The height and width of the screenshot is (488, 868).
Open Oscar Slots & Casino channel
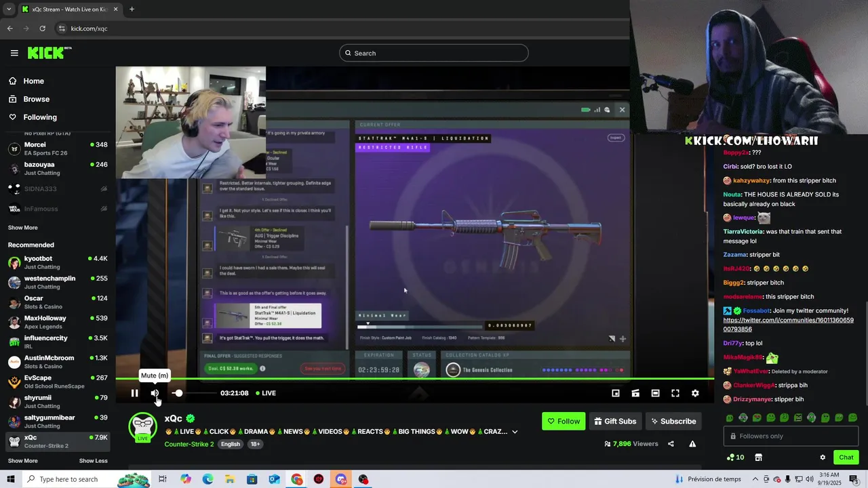58,302
